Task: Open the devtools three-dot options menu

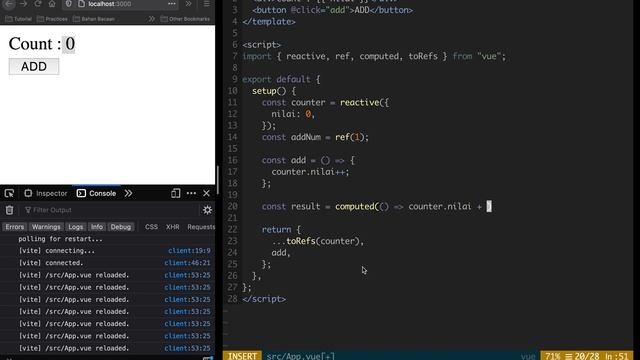Action: coord(191,193)
